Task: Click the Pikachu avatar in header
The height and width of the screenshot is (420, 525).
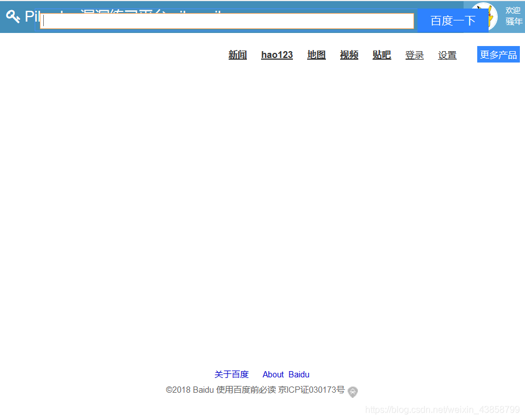Action: [492, 16]
